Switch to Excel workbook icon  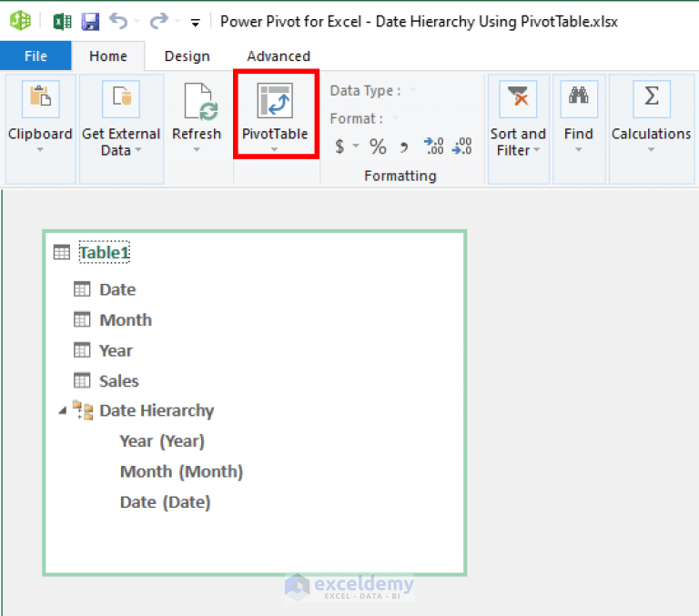tap(63, 21)
